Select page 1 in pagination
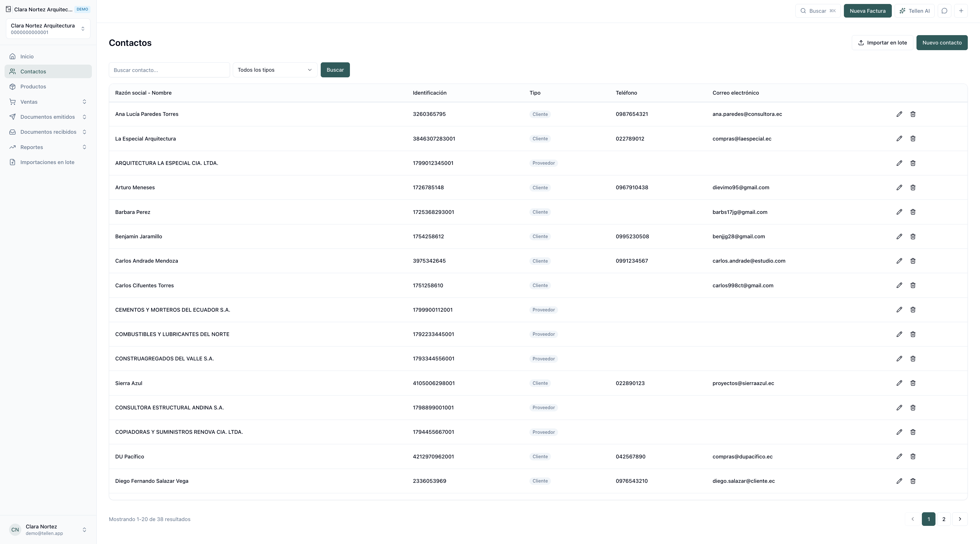The image size is (980, 544). point(928,519)
